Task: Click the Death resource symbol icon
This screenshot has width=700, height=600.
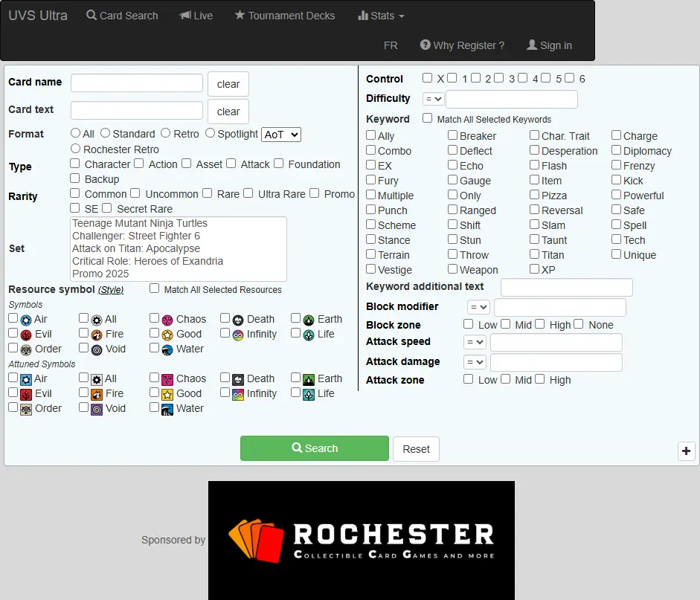Action: click(x=238, y=320)
